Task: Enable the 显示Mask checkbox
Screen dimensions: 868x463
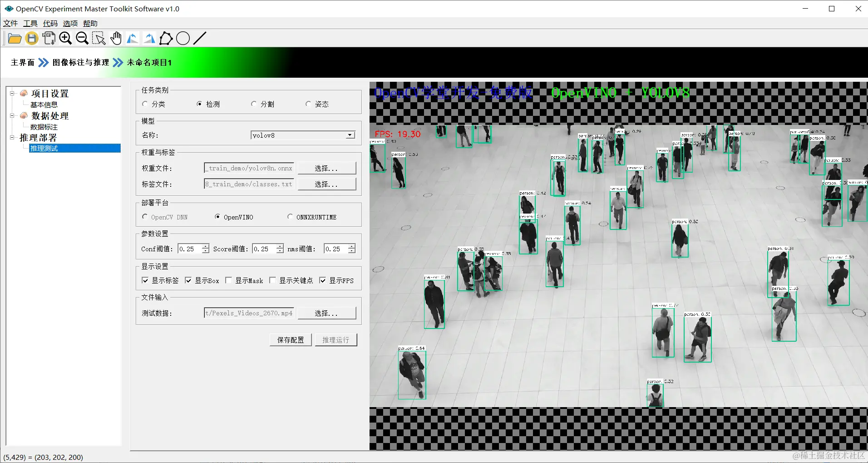Action: (228, 280)
